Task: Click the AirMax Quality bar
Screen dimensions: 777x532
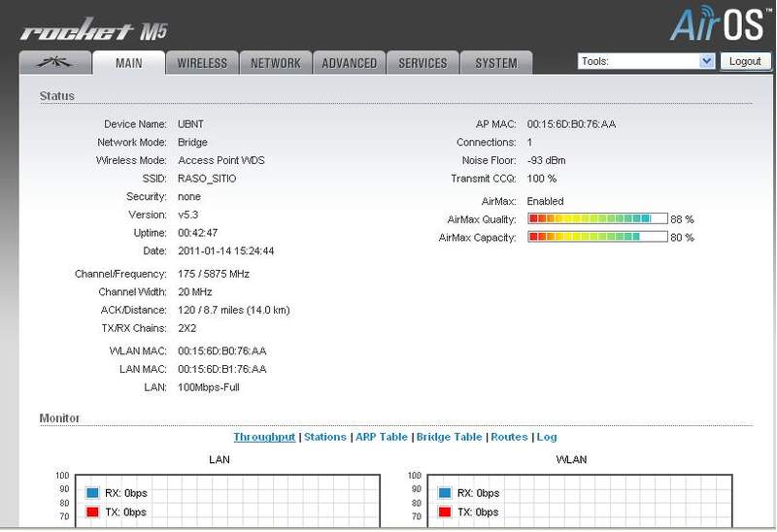Action: tap(596, 219)
